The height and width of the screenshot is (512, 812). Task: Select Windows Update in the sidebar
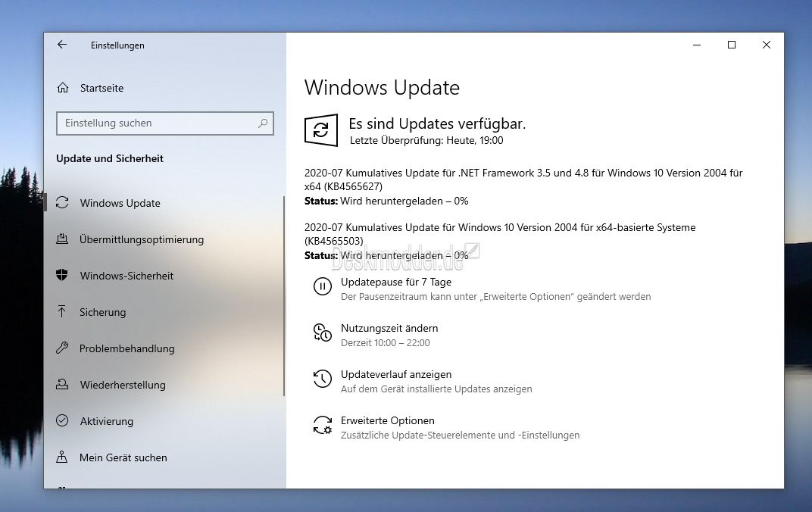click(x=120, y=203)
